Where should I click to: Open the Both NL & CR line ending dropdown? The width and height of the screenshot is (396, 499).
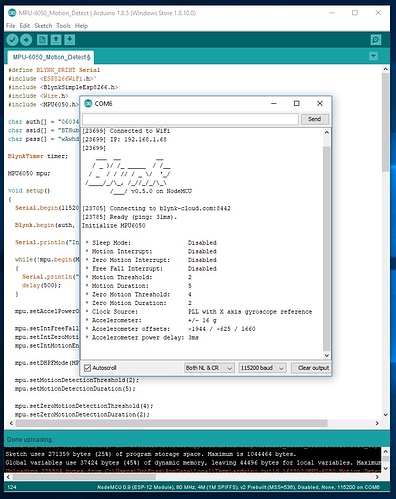point(209,368)
